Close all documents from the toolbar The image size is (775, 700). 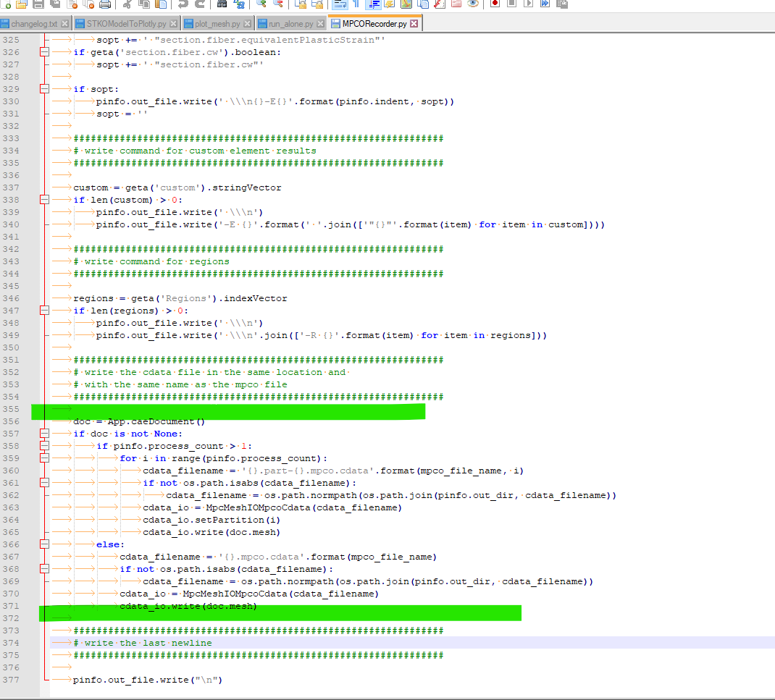[x=89, y=4]
